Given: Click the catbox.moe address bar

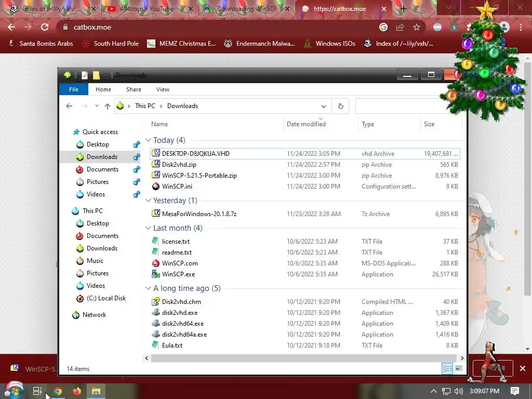Looking at the screenshot, I should coord(217,27).
